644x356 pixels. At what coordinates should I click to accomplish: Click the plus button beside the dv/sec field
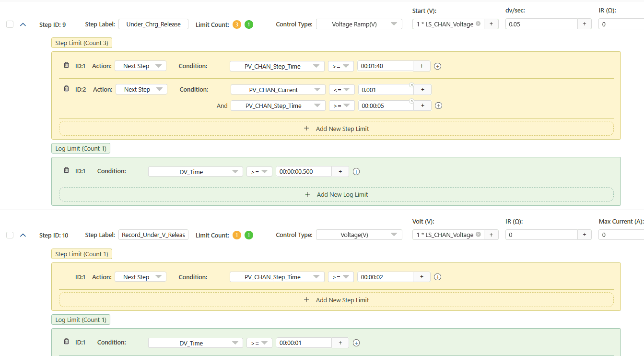[585, 24]
